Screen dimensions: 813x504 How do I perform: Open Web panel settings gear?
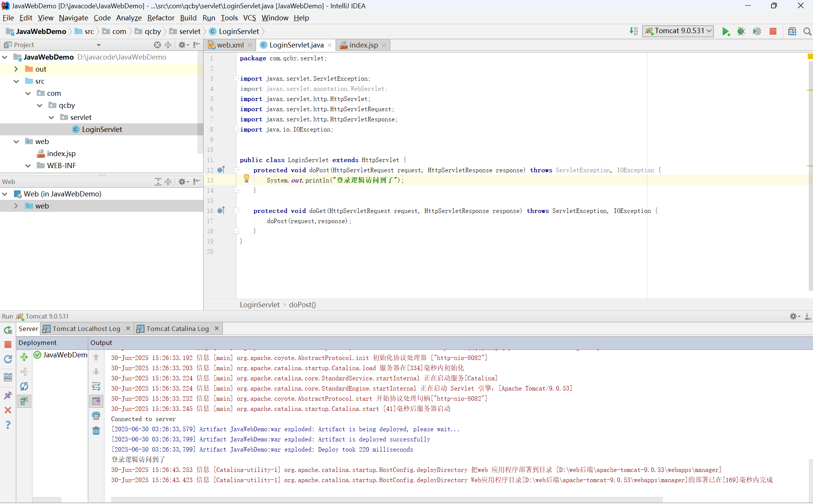point(183,182)
